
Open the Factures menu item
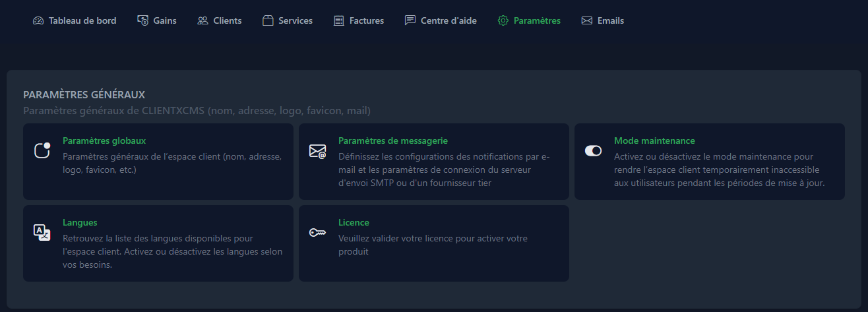366,20
